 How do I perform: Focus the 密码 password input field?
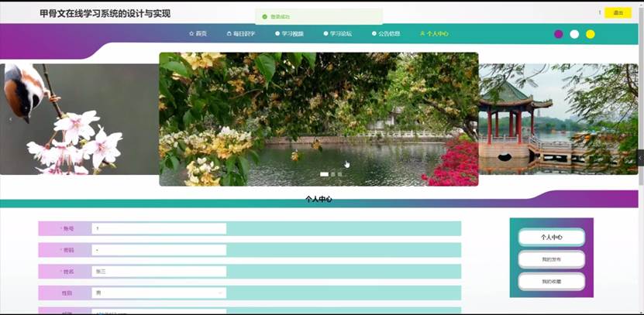(x=159, y=250)
